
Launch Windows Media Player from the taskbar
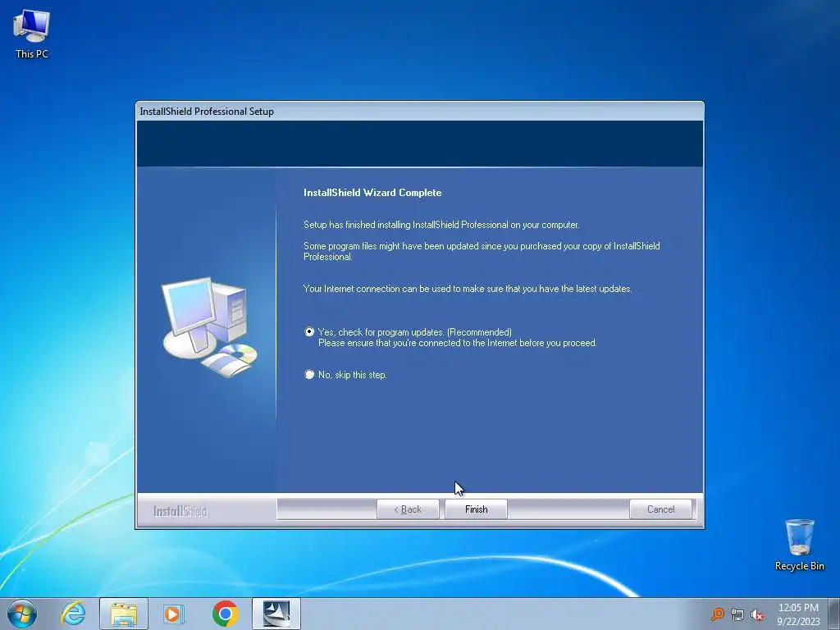click(x=174, y=614)
